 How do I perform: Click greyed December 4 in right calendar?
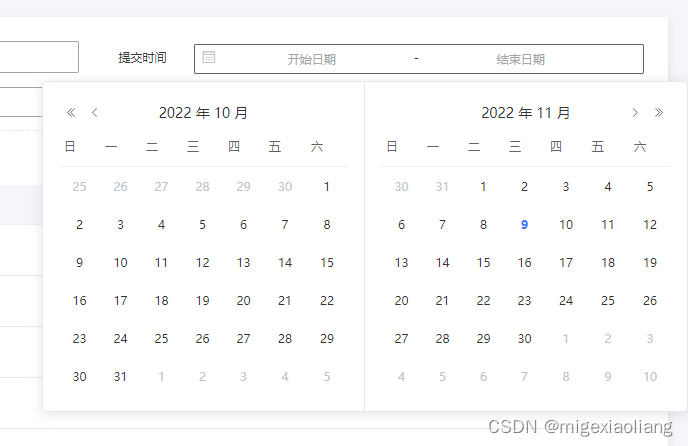coord(401,377)
